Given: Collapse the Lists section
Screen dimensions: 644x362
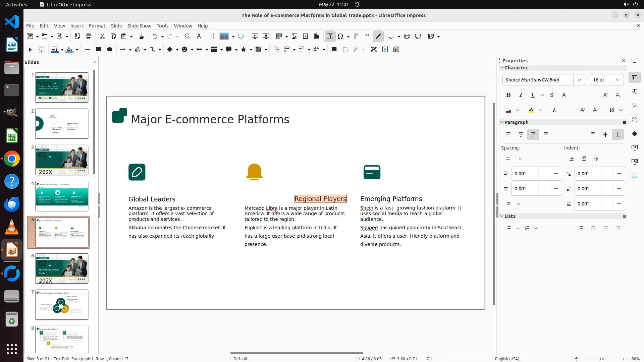Looking at the screenshot, I should coord(502,216).
